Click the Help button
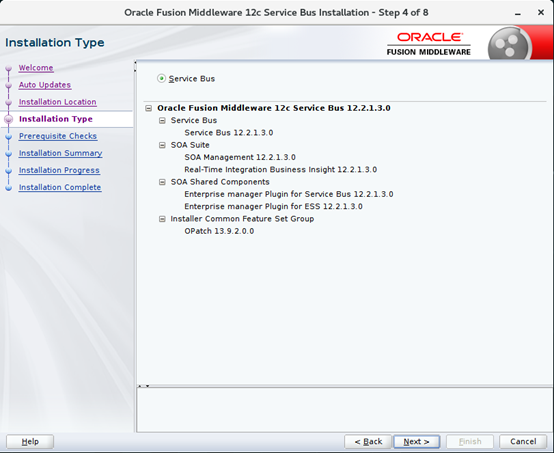The height and width of the screenshot is (453, 554). 30,442
